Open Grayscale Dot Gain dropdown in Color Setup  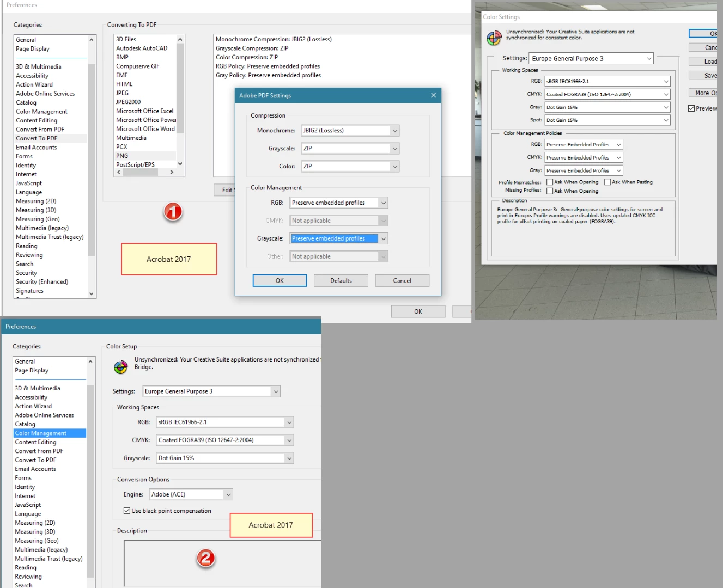point(225,458)
